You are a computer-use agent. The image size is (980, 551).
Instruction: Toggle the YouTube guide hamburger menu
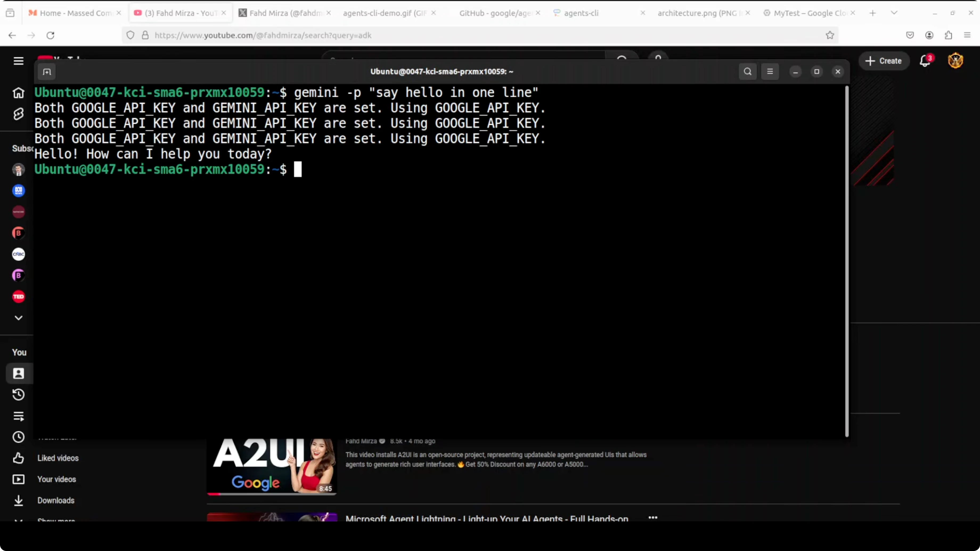click(x=18, y=61)
